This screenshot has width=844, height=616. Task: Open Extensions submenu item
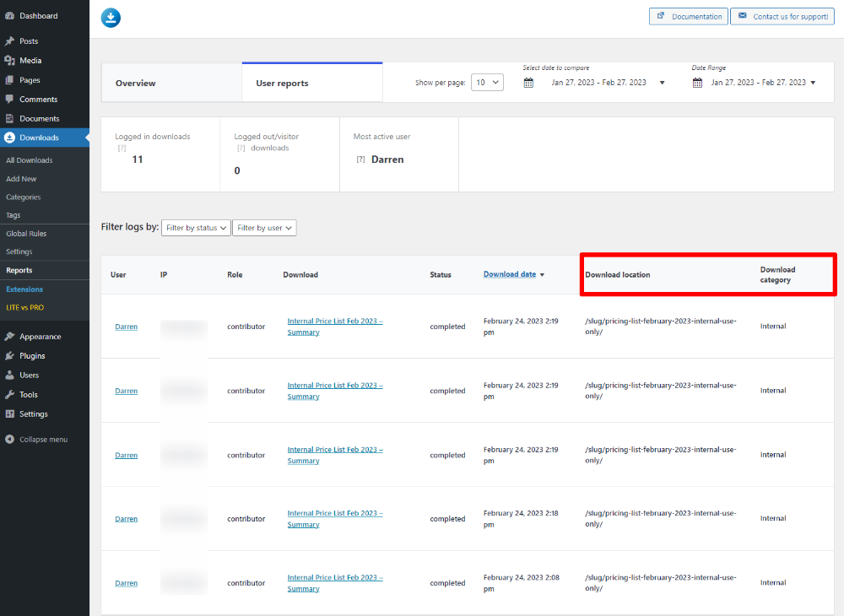pyautogui.click(x=24, y=289)
